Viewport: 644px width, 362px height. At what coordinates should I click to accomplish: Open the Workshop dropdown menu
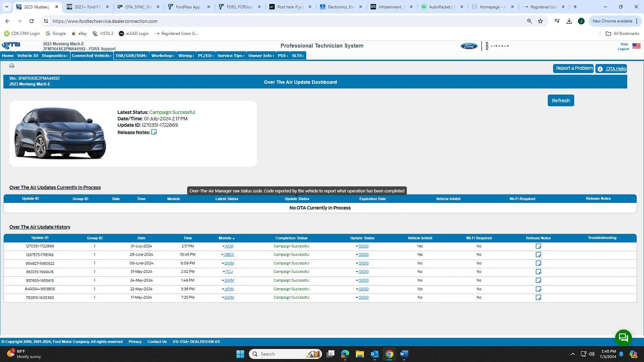point(163,56)
